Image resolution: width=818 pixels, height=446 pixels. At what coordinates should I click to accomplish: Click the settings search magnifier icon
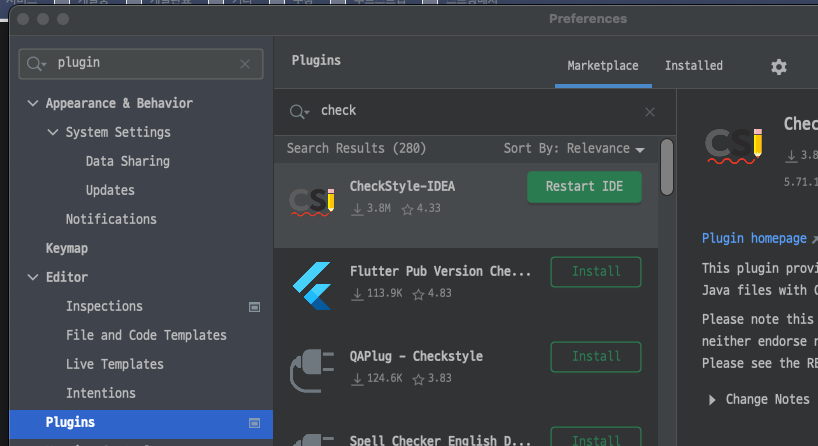click(36, 64)
